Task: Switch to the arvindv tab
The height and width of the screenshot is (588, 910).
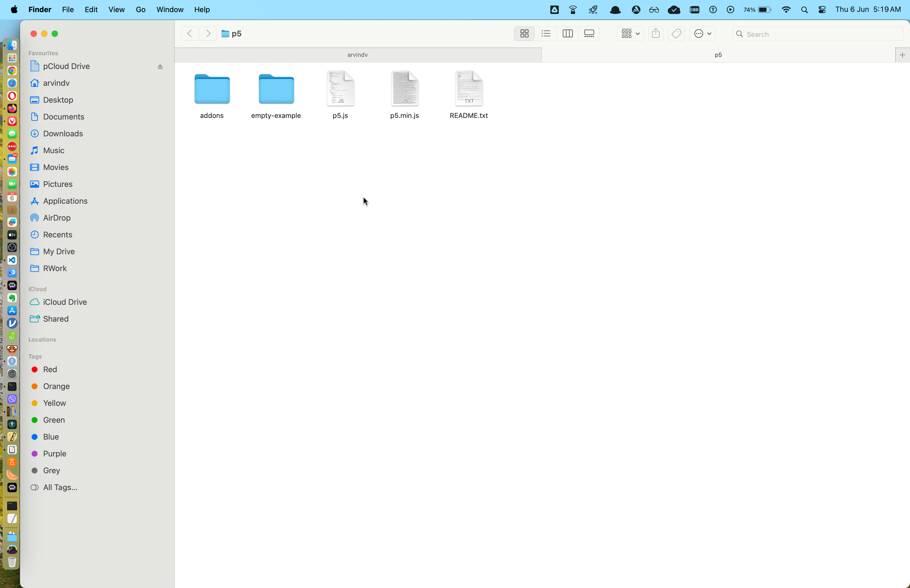Action: pyautogui.click(x=358, y=55)
